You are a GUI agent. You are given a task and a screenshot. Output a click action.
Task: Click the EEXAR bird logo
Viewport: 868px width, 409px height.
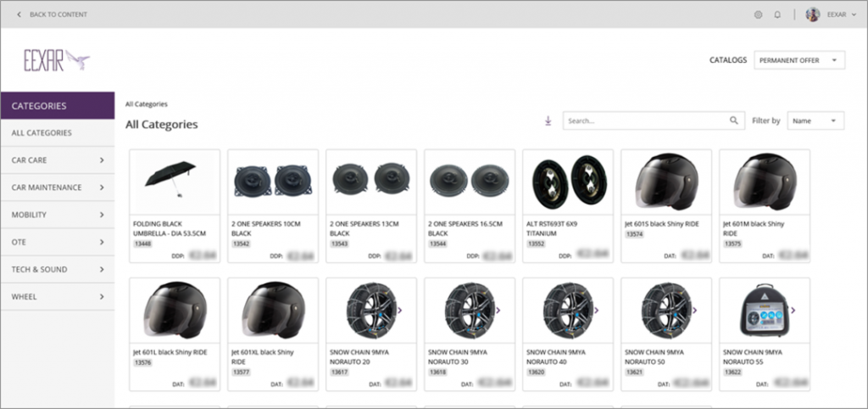coord(57,60)
